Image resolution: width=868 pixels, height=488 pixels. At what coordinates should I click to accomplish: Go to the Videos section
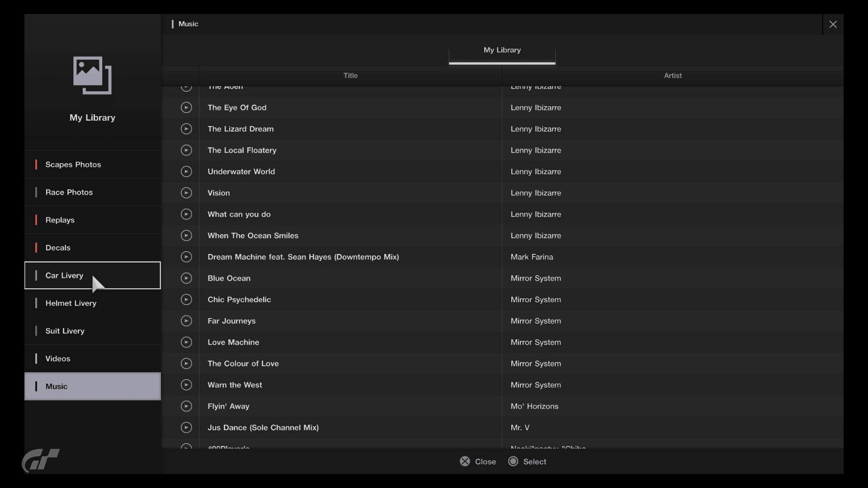click(x=93, y=359)
